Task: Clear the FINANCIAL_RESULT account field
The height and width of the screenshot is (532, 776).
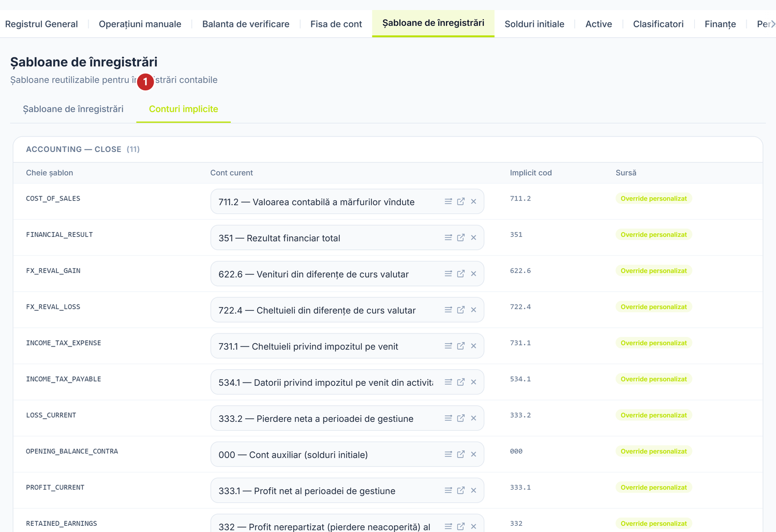Action: tap(473, 238)
